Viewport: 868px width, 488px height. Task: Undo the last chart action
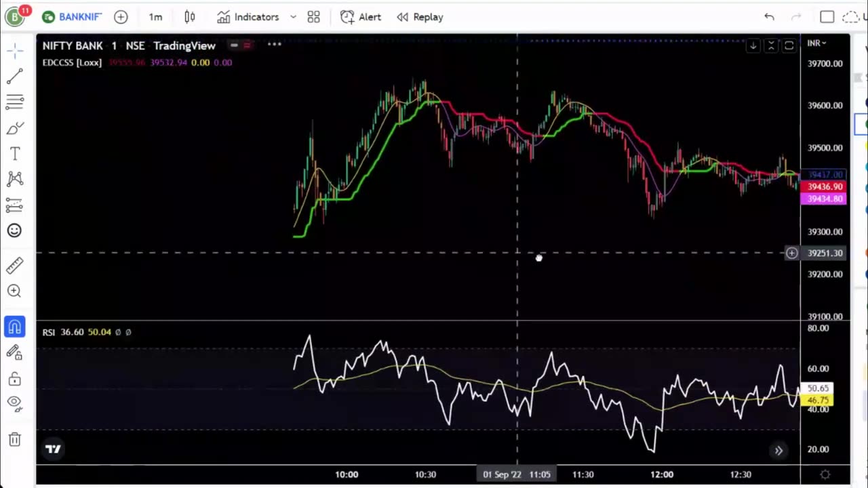769,17
